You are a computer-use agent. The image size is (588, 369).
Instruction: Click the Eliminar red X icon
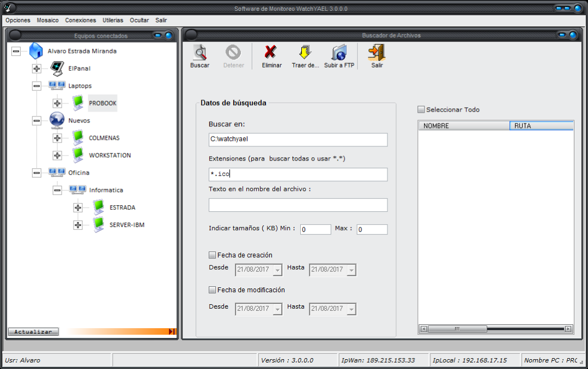[x=271, y=53]
